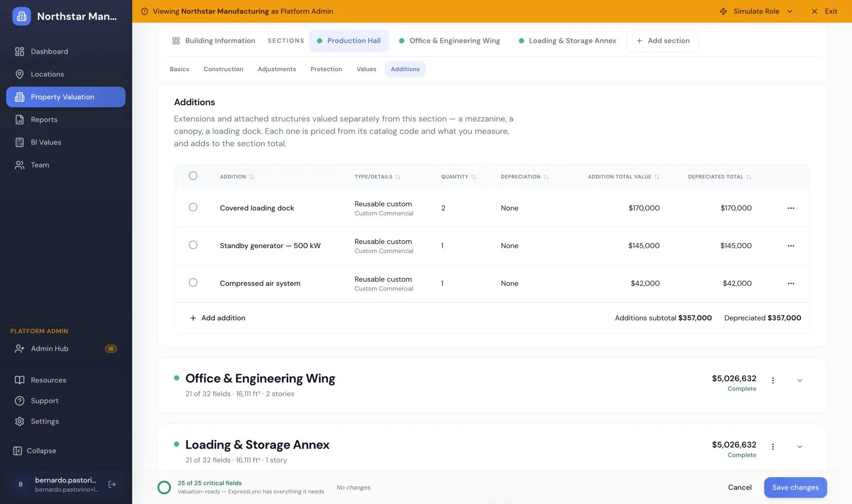This screenshot has height=504, width=852.
Task: Select the Standby generator row checkbox
Action: (193, 245)
